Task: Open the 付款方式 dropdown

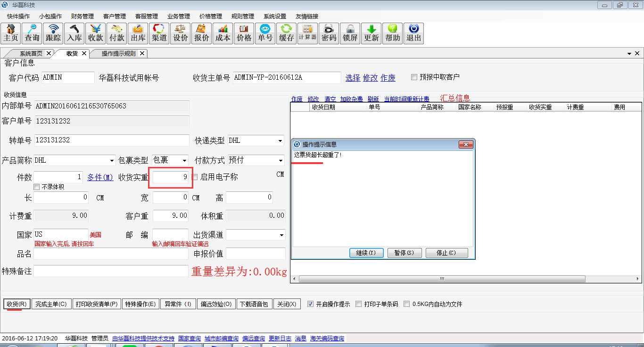Action: point(280,161)
